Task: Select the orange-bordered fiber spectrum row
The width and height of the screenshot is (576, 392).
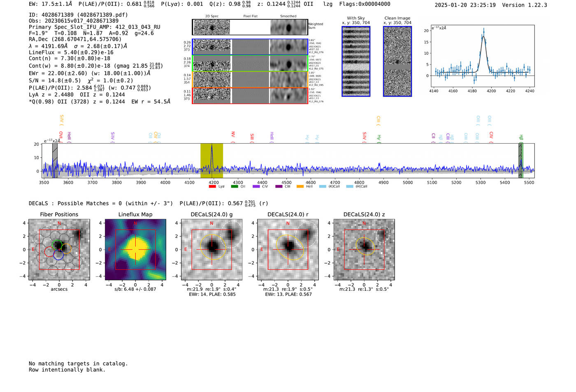Action: click(x=250, y=79)
